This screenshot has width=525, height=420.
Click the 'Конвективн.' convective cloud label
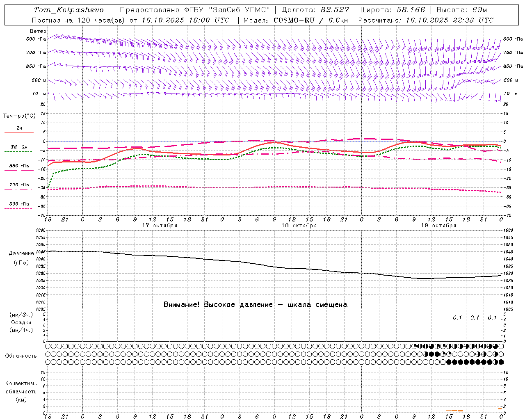coord(21,383)
